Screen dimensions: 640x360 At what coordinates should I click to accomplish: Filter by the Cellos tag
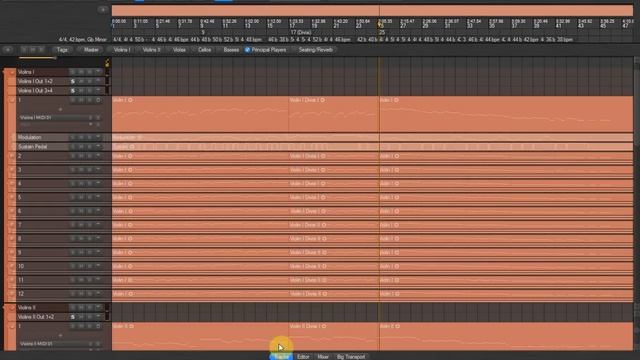[204, 50]
